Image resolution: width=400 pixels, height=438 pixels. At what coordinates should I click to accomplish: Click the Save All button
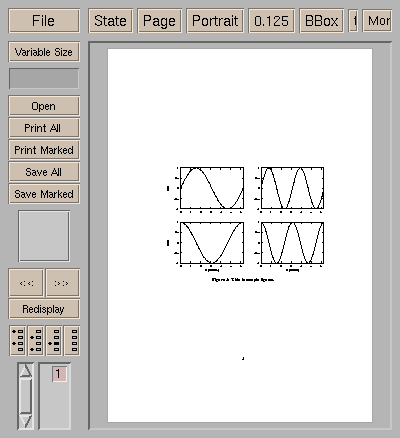click(x=44, y=172)
